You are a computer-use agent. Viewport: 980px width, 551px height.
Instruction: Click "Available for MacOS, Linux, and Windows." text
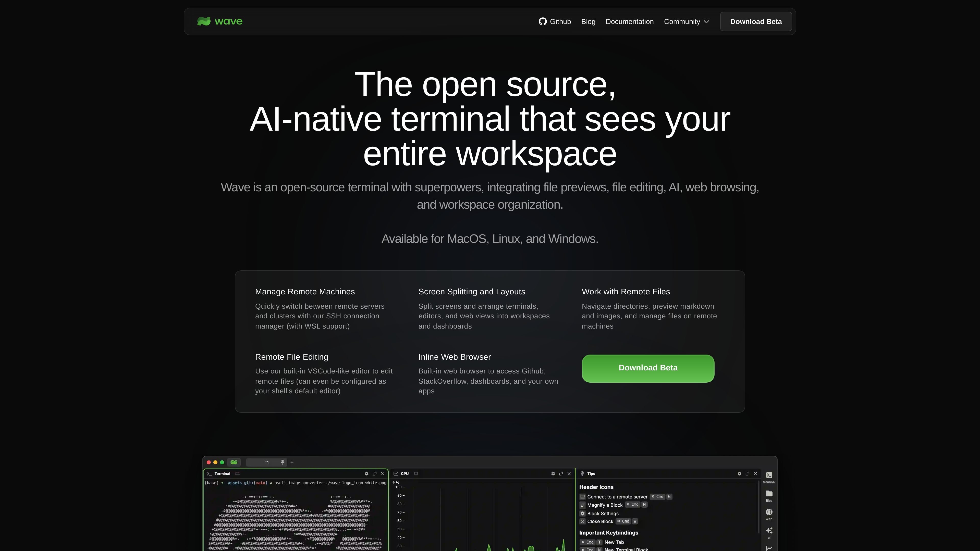(490, 239)
